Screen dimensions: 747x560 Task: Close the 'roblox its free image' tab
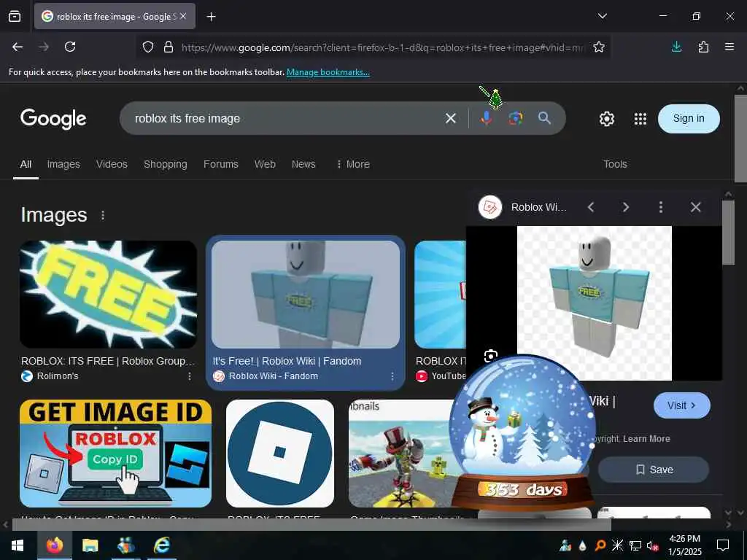click(x=183, y=16)
